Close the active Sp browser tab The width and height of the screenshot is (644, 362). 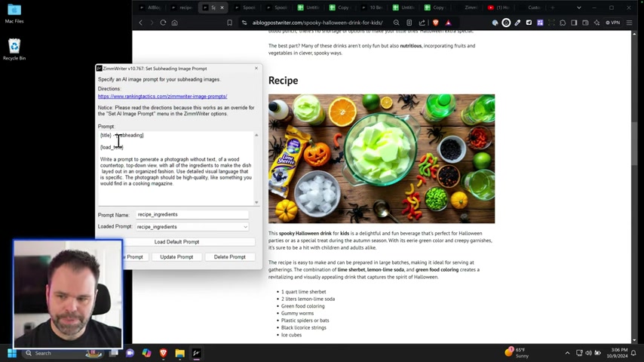pyautogui.click(x=222, y=8)
